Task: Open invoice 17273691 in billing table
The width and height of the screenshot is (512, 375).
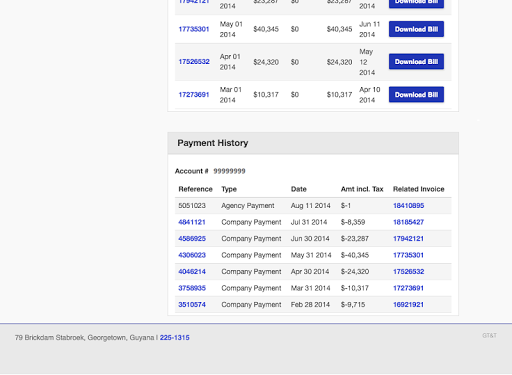Action: (x=194, y=95)
